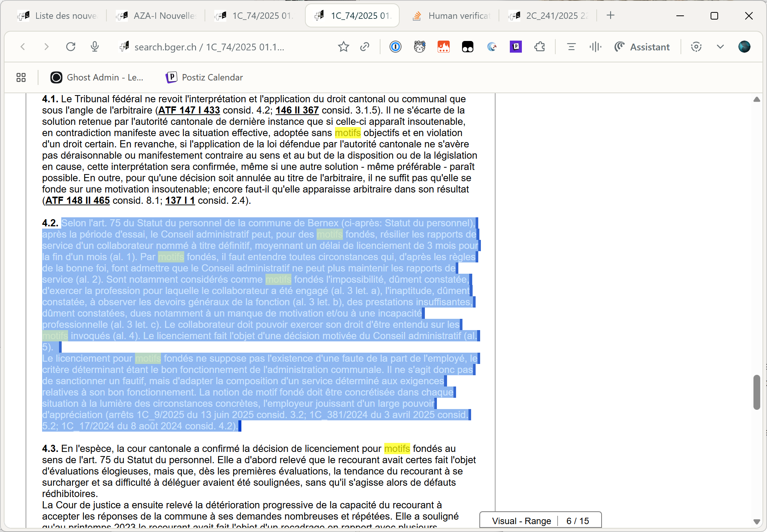This screenshot has width=767, height=532.
Task: Open the ATF 148 II 465 link
Action: click(77, 200)
